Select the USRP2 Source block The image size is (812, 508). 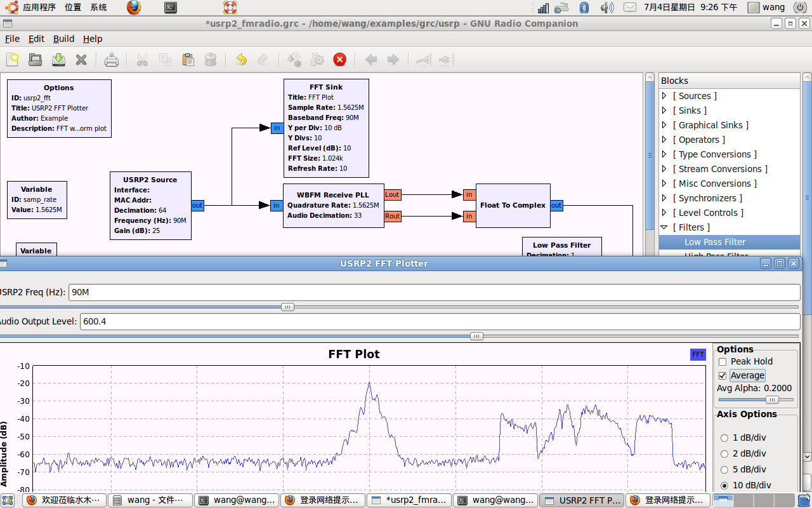click(150, 205)
